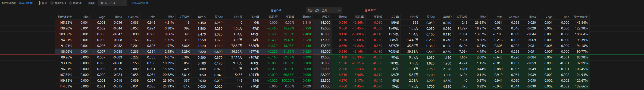Click put implied volatility 90.77%

pos(582,51)
